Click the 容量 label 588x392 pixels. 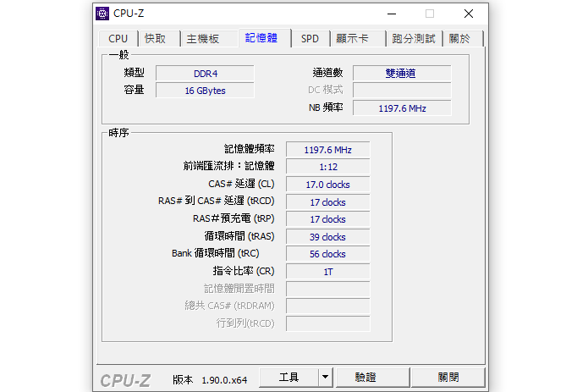pyautogui.click(x=134, y=90)
